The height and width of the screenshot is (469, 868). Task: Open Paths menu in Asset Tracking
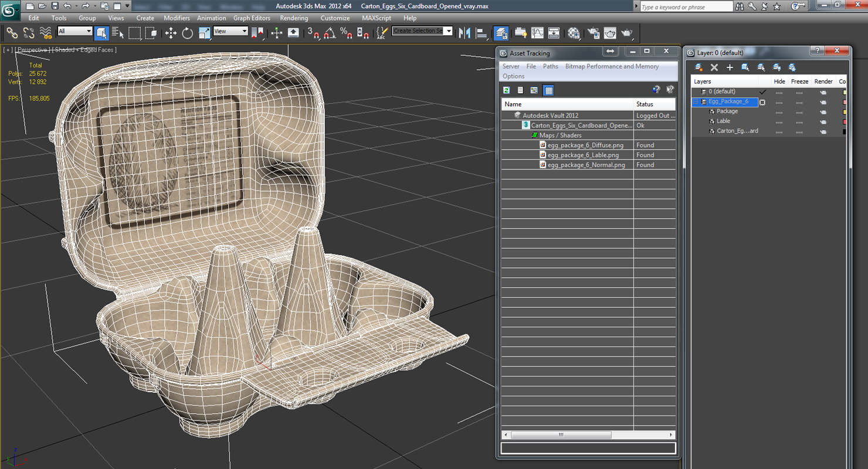coord(551,66)
